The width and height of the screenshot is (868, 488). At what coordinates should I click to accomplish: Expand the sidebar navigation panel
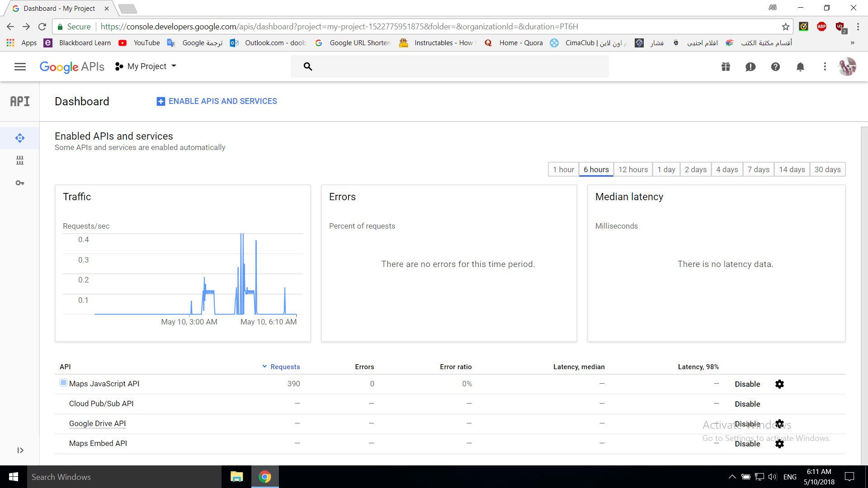coord(20,450)
